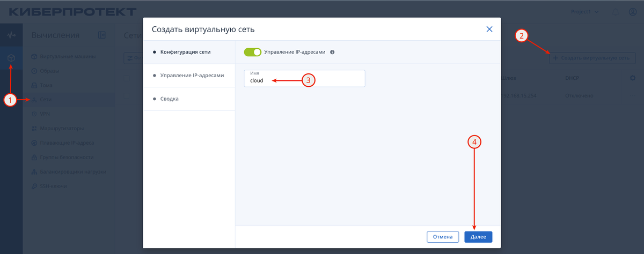Viewport: 644px width, 254px height.
Task: Open the Project1 dropdown in header
Action: (584, 11)
